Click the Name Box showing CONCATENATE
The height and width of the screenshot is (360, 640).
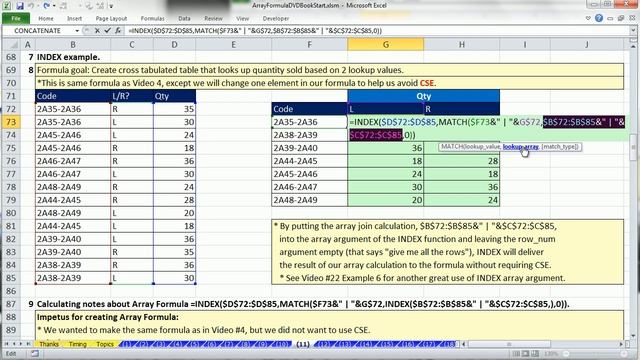tap(38, 31)
